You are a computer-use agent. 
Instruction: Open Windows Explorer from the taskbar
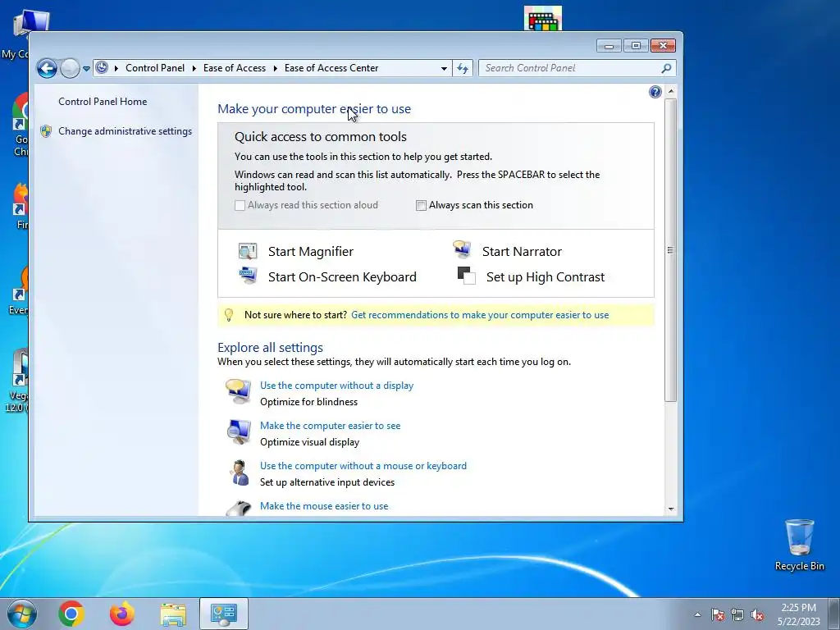(x=173, y=614)
